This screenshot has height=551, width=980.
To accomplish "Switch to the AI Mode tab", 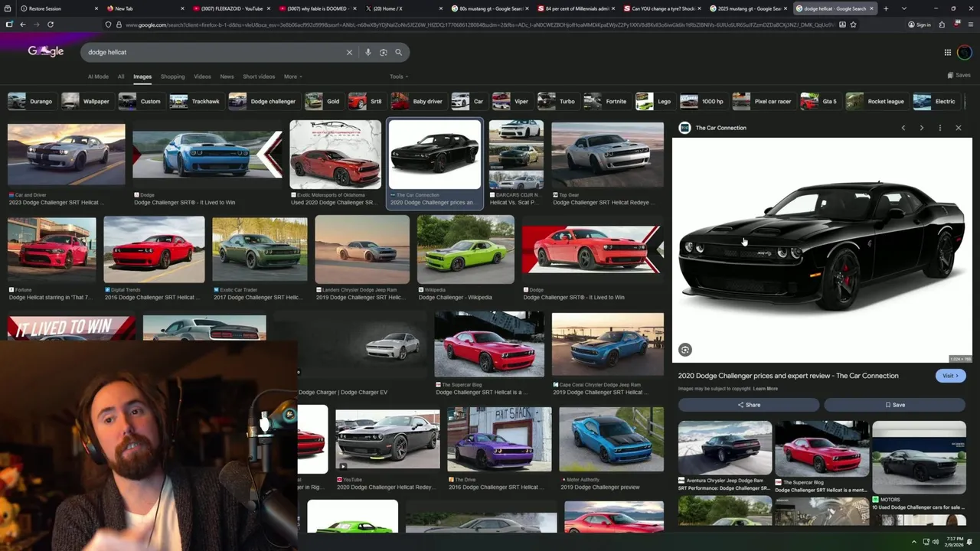I will pos(98,77).
